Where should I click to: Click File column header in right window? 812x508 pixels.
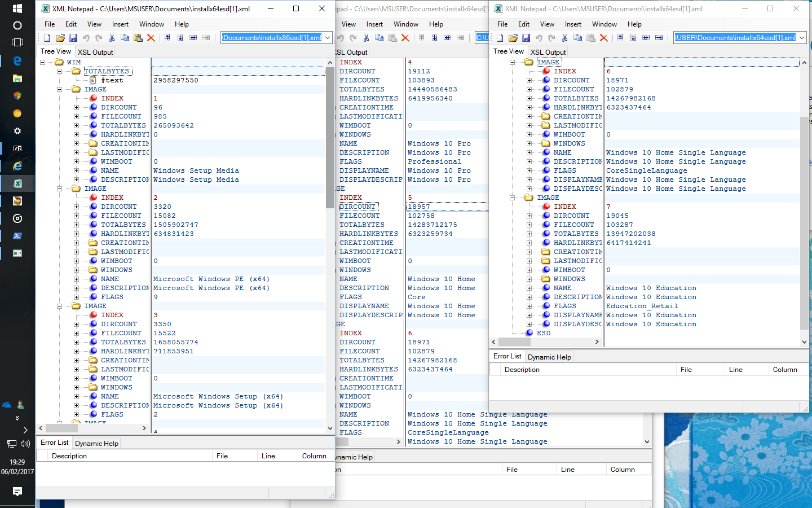(700, 370)
